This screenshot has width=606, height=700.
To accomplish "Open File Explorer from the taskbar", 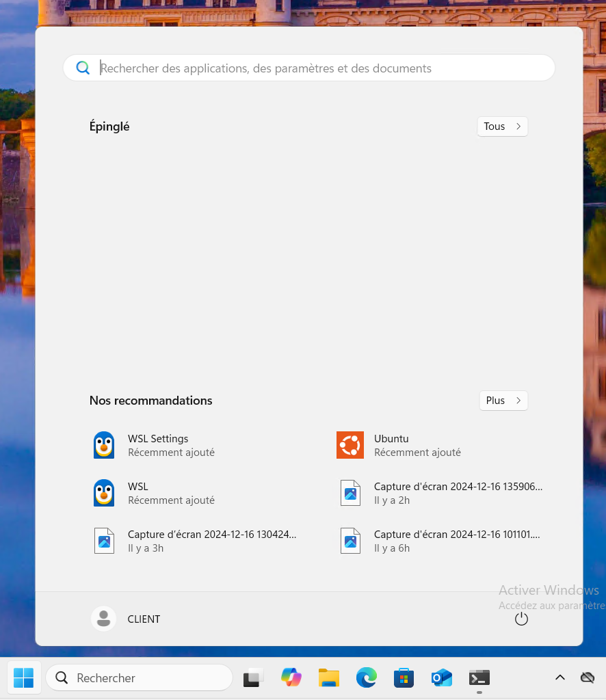I will coord(329,677).
